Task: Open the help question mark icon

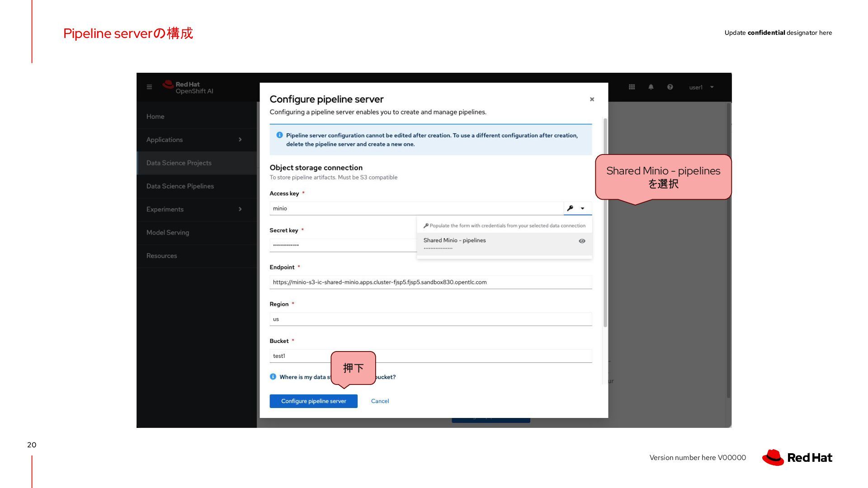Action: (670, 87)
